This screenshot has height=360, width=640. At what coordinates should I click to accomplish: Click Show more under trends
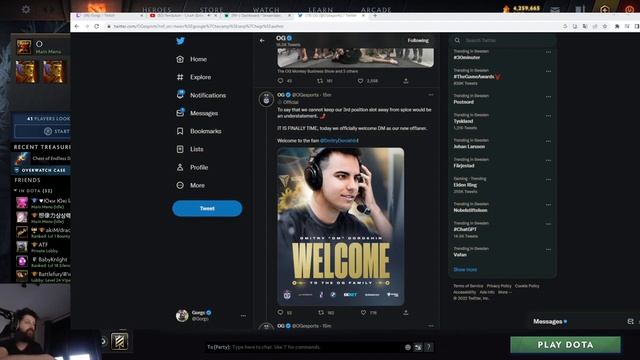(465, 269)
